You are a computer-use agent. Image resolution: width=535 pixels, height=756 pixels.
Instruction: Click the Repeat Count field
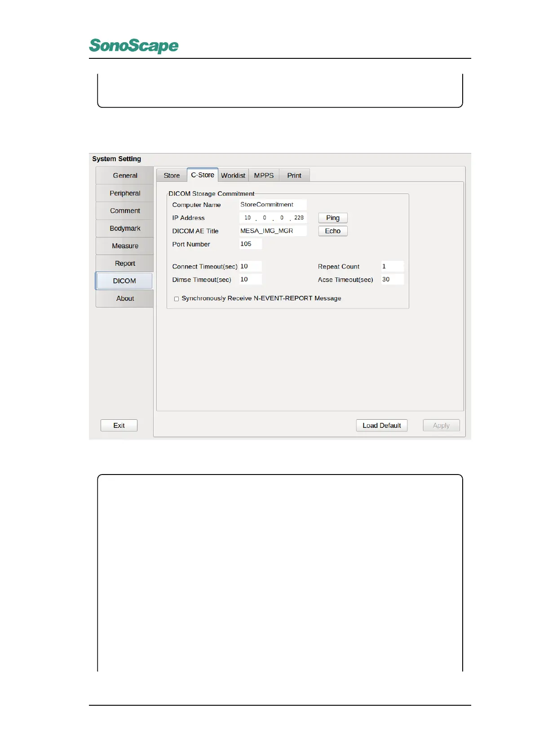[393, 266]
